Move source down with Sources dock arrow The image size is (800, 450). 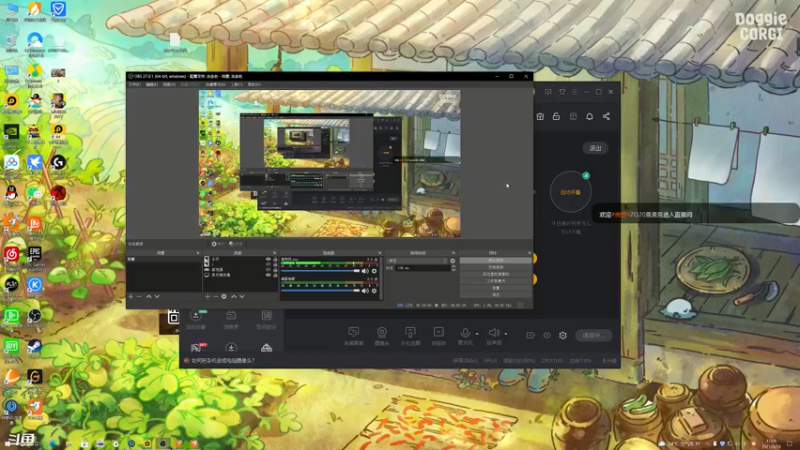(242, 296)
